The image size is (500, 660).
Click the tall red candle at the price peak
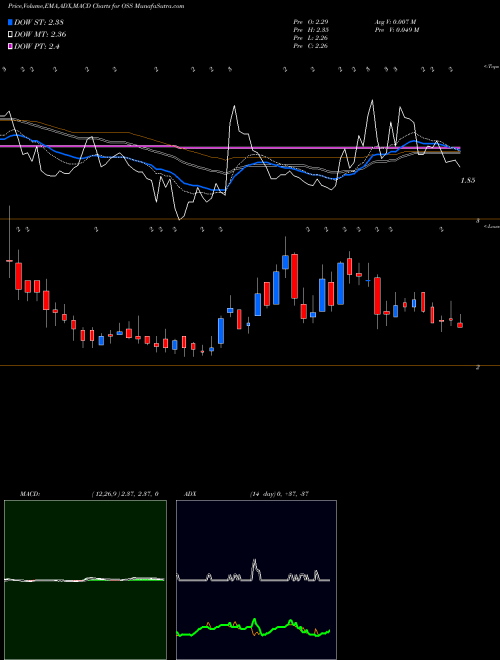[x=295, y=277]
